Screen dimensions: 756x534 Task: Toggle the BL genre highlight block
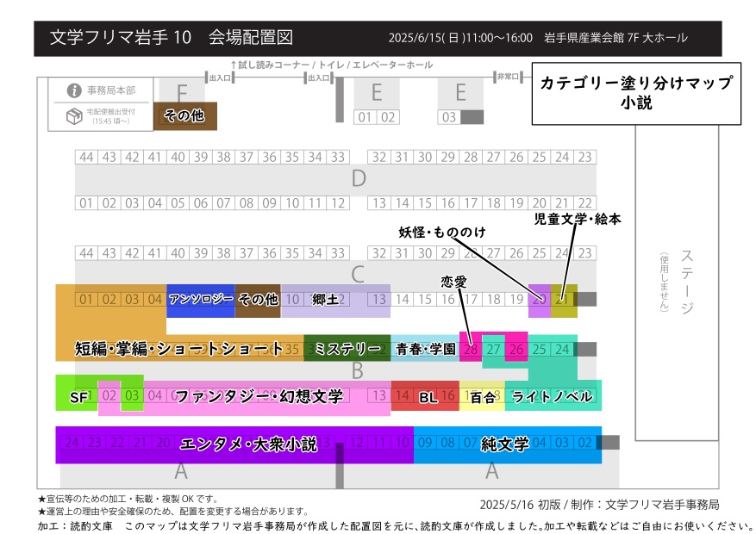click(x=426, y=398)
